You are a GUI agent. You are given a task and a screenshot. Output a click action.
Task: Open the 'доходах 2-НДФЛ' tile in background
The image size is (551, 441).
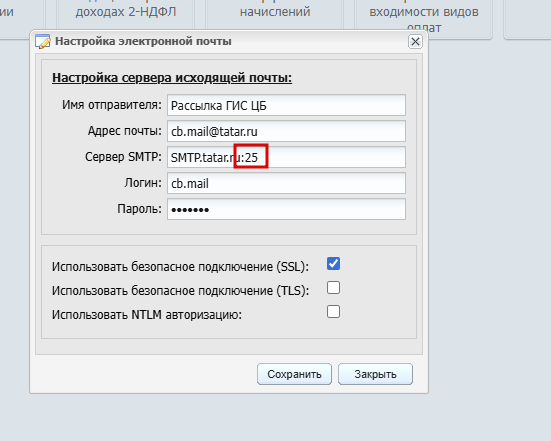coord(126,14)
